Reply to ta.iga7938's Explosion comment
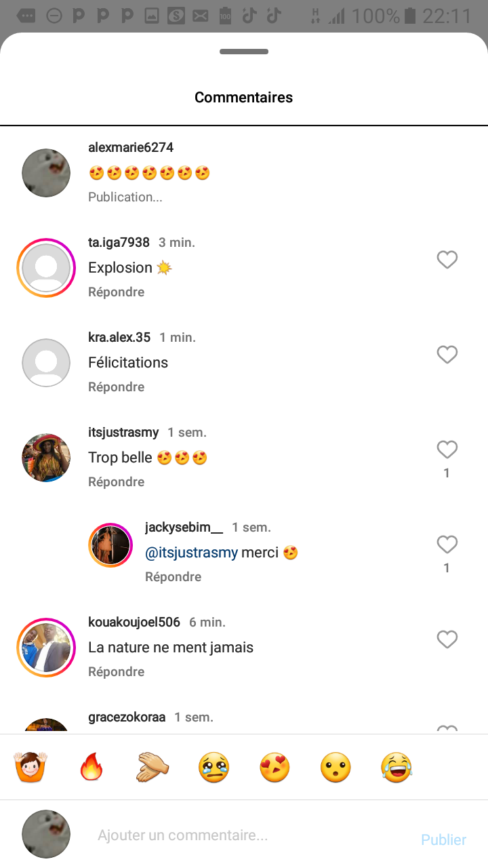The width and height of the screenshot is (488, 868). coord(116,292)
